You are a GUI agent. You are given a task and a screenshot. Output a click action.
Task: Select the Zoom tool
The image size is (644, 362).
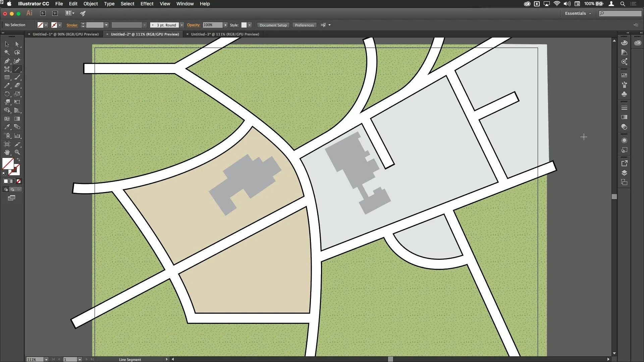point(17,153)
